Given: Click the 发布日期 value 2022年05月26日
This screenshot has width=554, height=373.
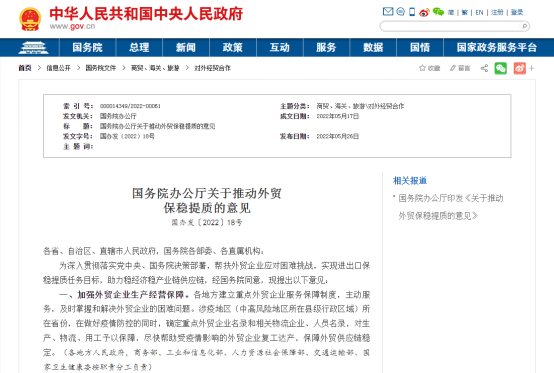Looking at the screenshot, I should [337, 136].
